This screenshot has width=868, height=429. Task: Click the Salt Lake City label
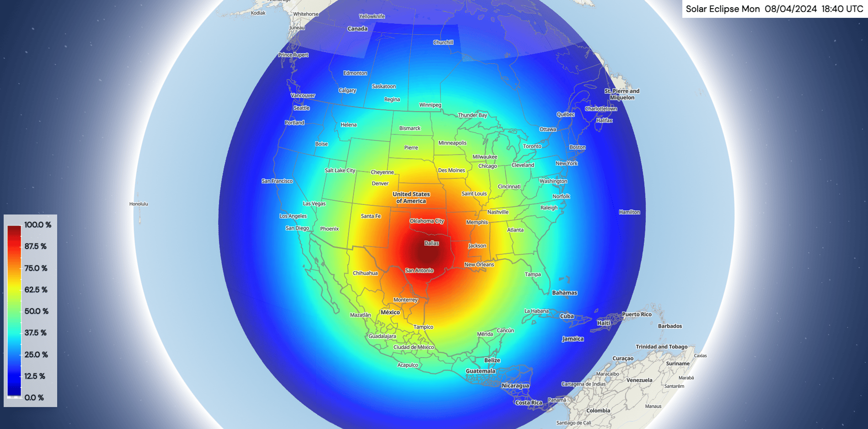tap(340, 171)
